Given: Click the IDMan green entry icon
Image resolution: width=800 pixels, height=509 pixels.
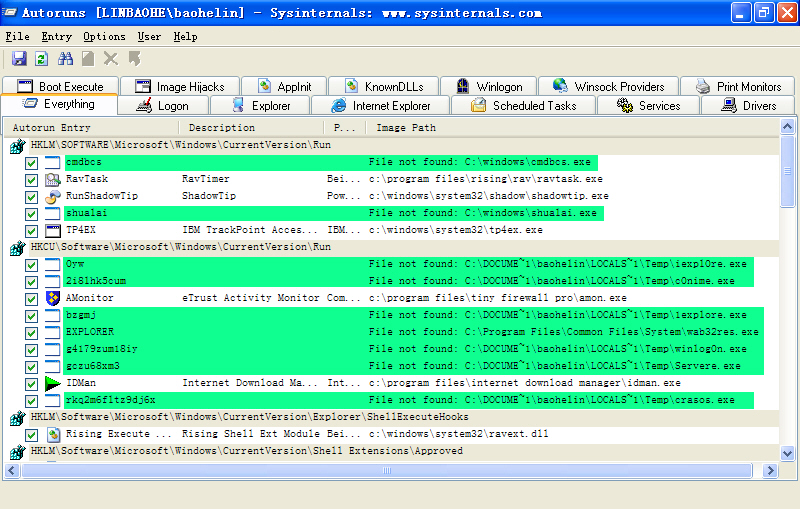Looking at the screenshot, I should [53, 383].
